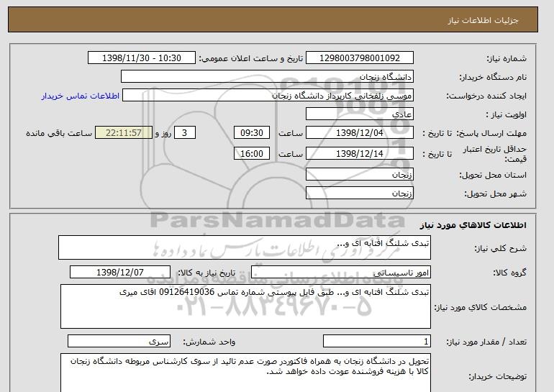Click the شماره نیاز label
The image size is (554, 392).
507,58
